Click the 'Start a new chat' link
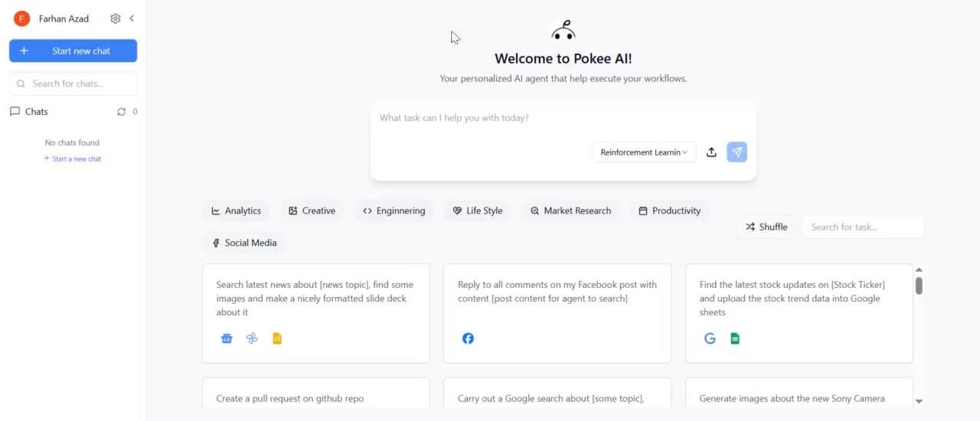 coord(73,159)
